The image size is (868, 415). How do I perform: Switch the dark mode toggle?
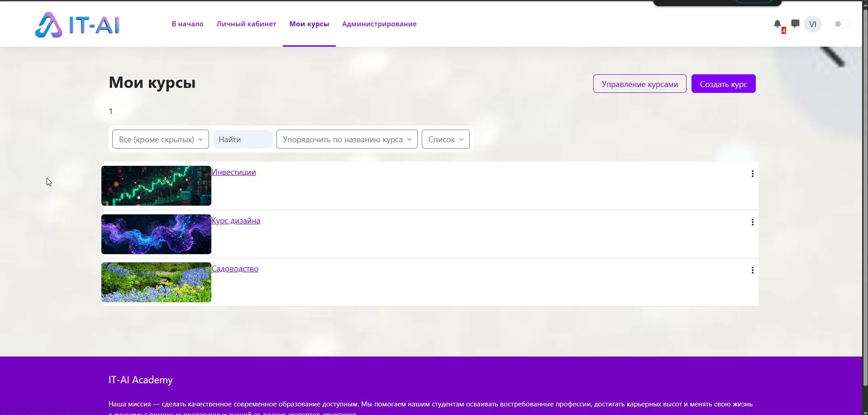coord(841,24)
